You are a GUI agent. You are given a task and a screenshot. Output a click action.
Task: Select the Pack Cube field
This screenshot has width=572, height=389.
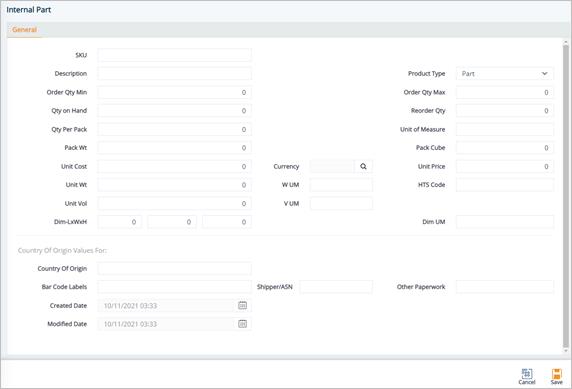(x=505, y=148)
